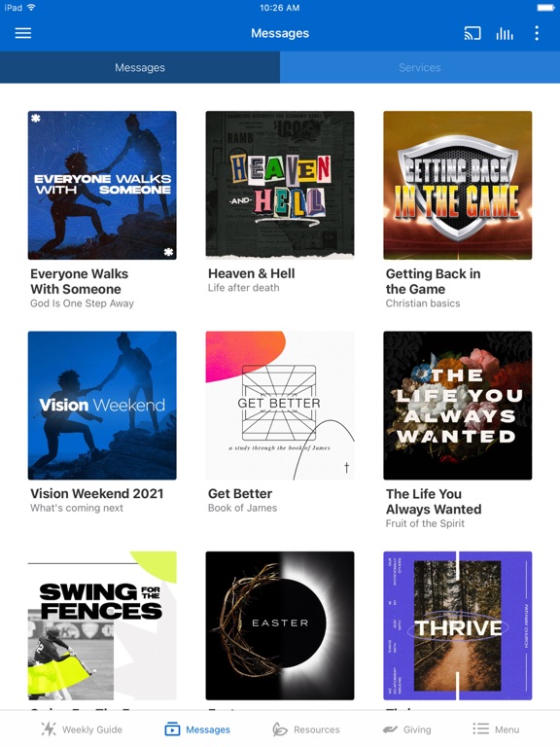Screen dimensions: 560x747
Task: Open the audio equalizer bars icon
Action: 505,33
